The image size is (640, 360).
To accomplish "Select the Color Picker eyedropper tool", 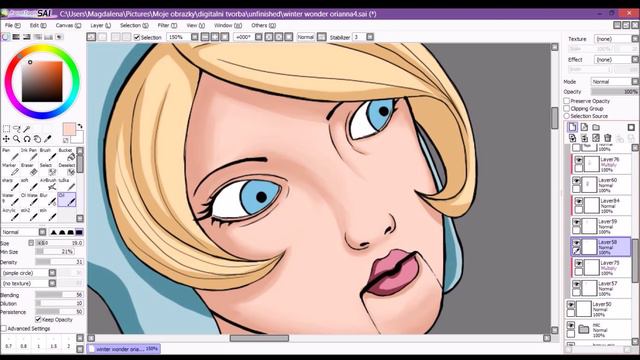I will coord(48,139).
